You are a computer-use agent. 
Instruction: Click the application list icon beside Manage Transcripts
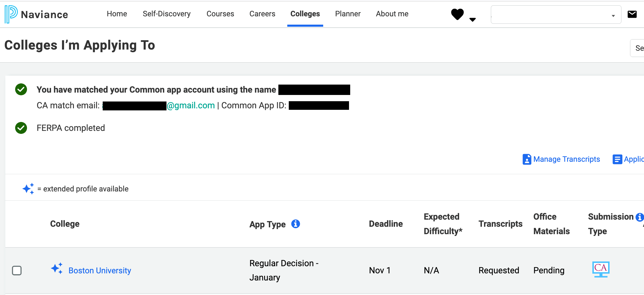(617, 159)
